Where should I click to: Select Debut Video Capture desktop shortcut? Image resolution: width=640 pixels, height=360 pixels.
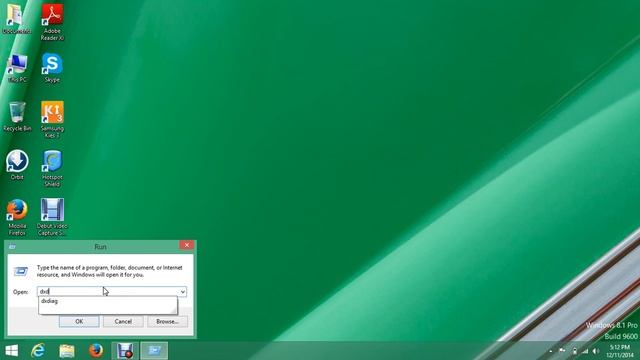point(52,217)
